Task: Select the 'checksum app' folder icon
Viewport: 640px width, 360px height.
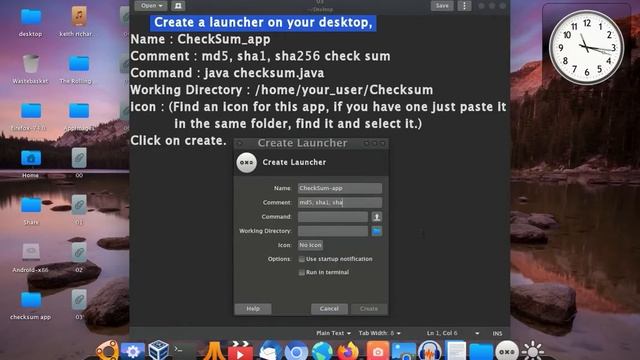Action: 31,300
